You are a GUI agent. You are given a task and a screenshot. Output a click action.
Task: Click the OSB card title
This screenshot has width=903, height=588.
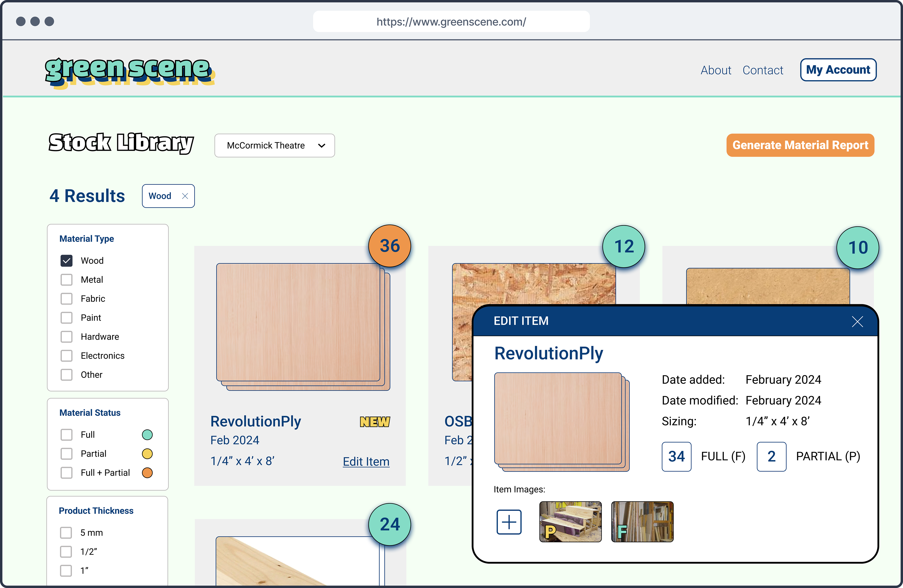tap(458, 422)
